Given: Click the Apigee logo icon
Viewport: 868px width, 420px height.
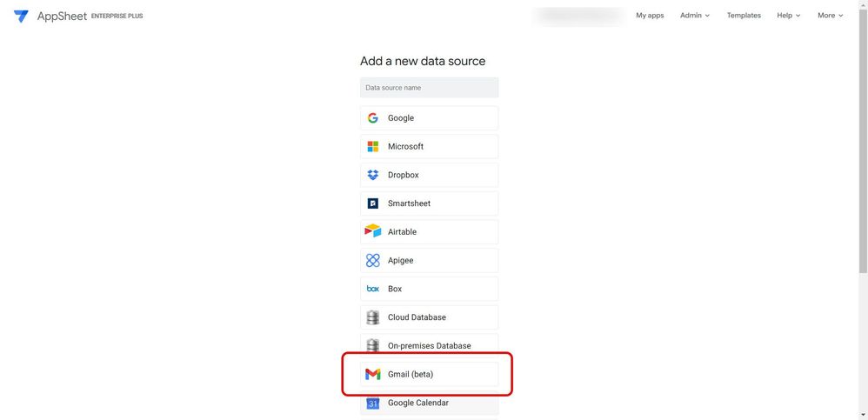Looking at the screenshot, I should click(x=373, y=260).
